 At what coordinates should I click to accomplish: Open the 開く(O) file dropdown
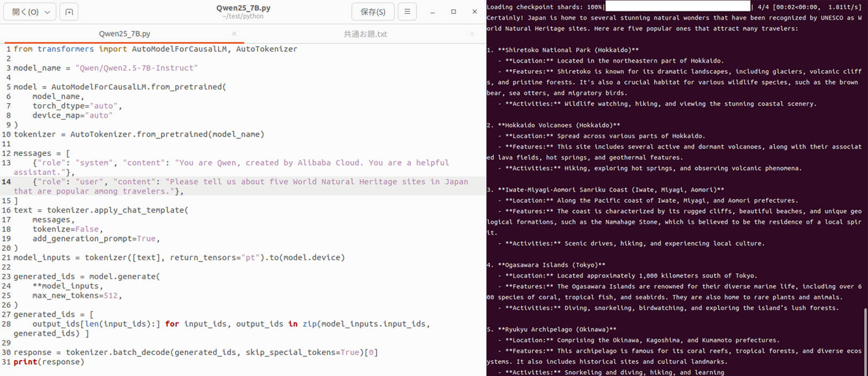(29, 12)
